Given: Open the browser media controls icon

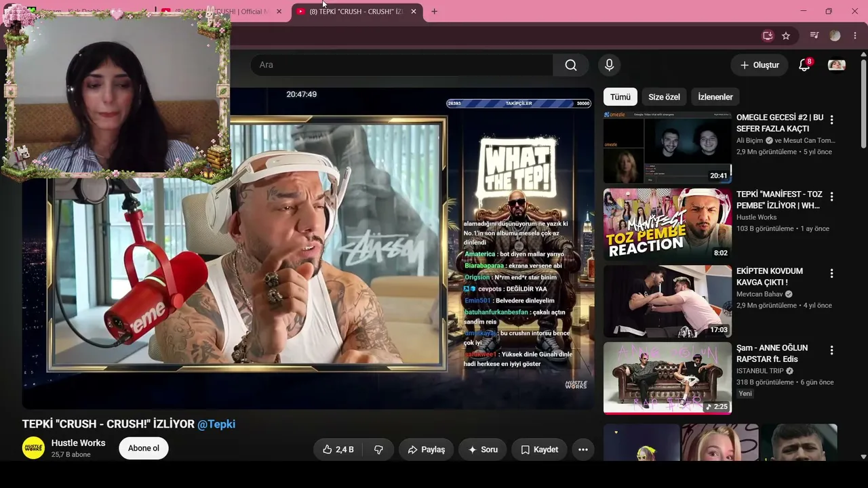Looking at the screenshot, I should (814, 36).
